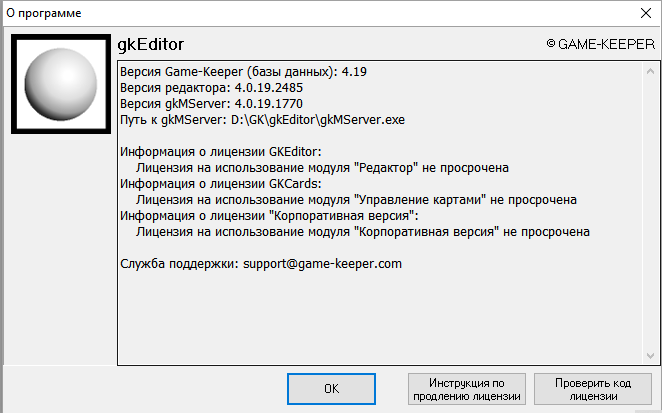662x413 pixels.
Task: Close the "О программе" dialog window
Action: (646, 13)
